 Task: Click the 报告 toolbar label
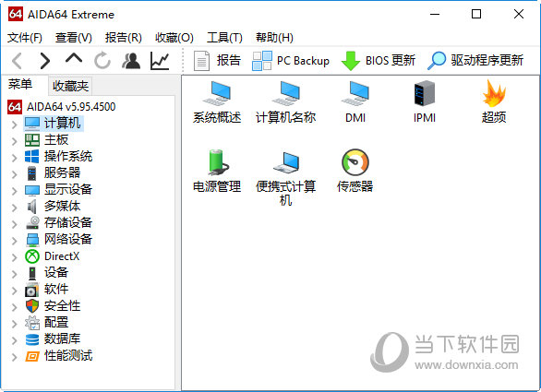[228, 61]
